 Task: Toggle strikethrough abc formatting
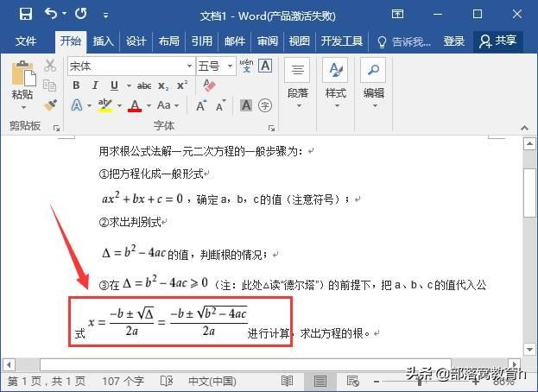click(144, 85)
